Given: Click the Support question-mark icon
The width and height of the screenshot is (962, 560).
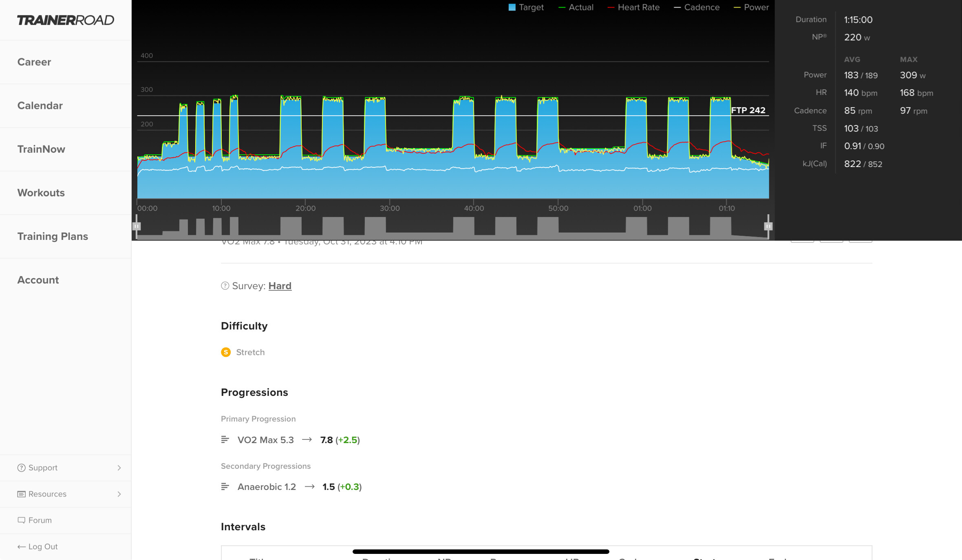Looking at the screenshot, I should (21, 468).
